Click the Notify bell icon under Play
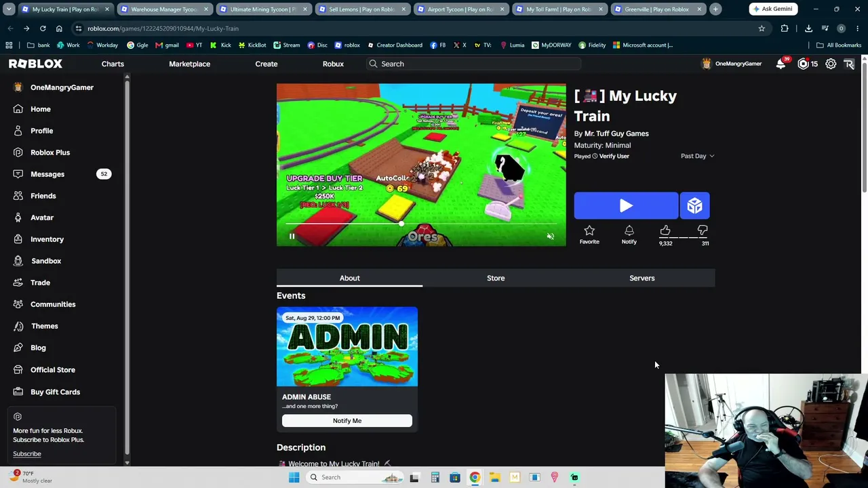 pos(629,231)
